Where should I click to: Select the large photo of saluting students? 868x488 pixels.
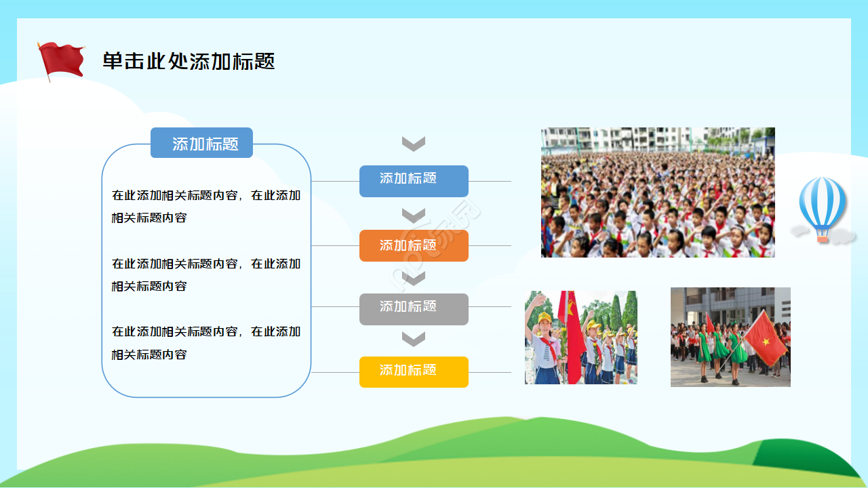pos(658,192)
